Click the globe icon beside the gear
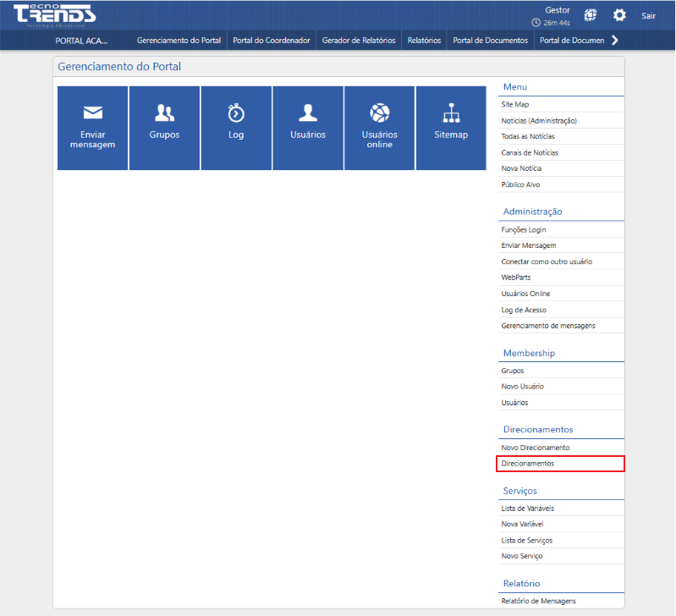This screenshot has height=616, width=676. click(x=591, y=15)
